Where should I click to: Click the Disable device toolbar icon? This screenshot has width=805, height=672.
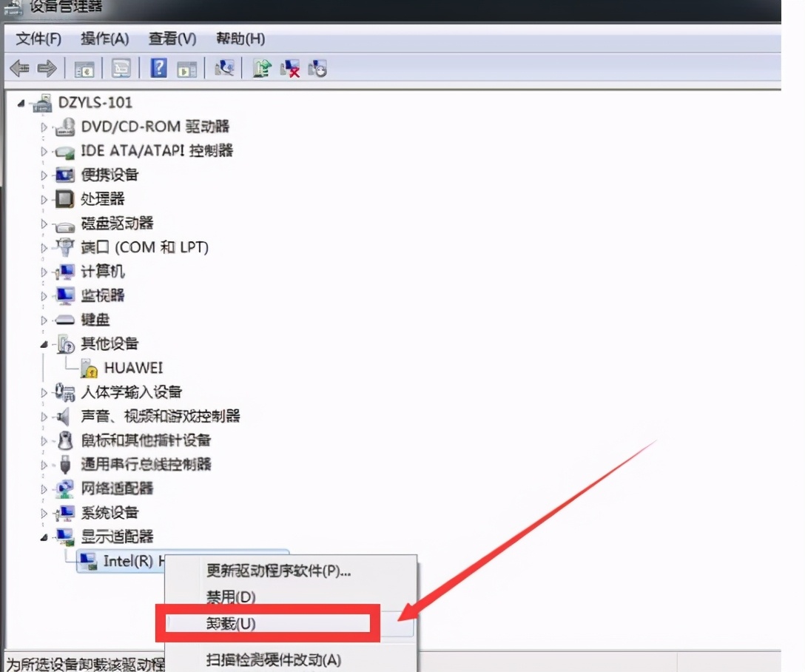coord(225,68)
